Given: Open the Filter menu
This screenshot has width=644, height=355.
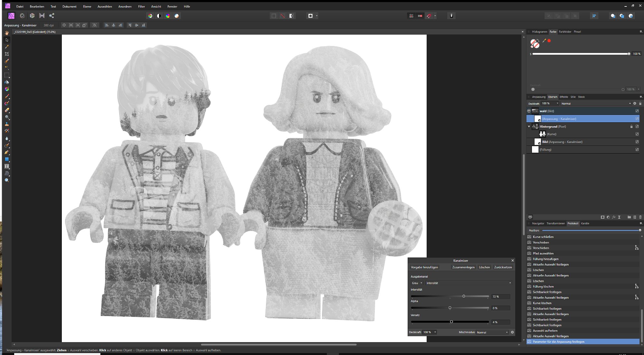Looking at the screenshot, I should click(141, 6).
